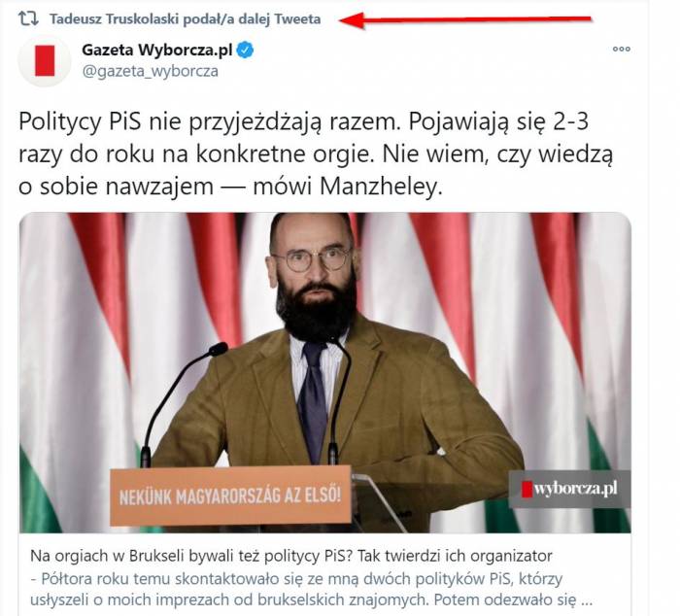Click the wyborcza.pl watermark logo

[x=569, y=489]
